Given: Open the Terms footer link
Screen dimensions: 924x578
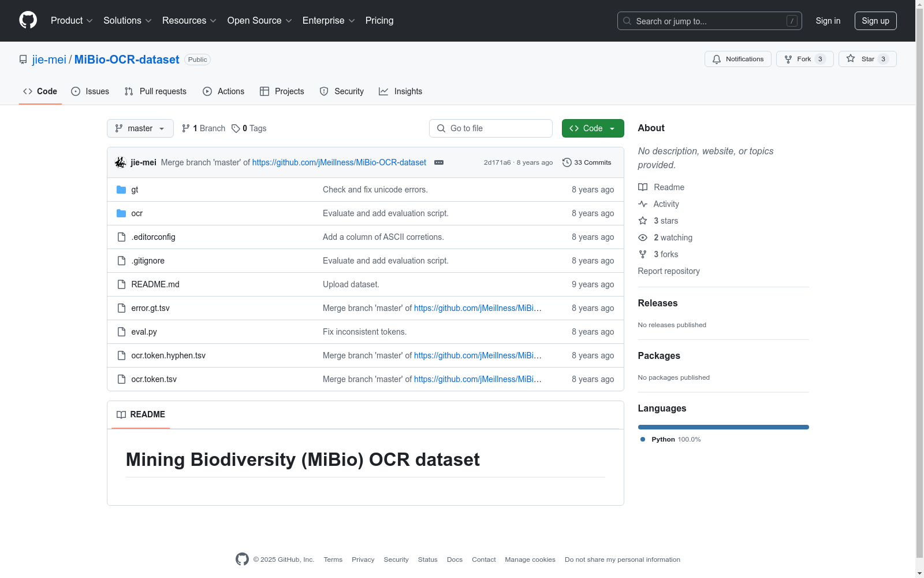Looking at the screenshot, I should [x=333, y=560].
